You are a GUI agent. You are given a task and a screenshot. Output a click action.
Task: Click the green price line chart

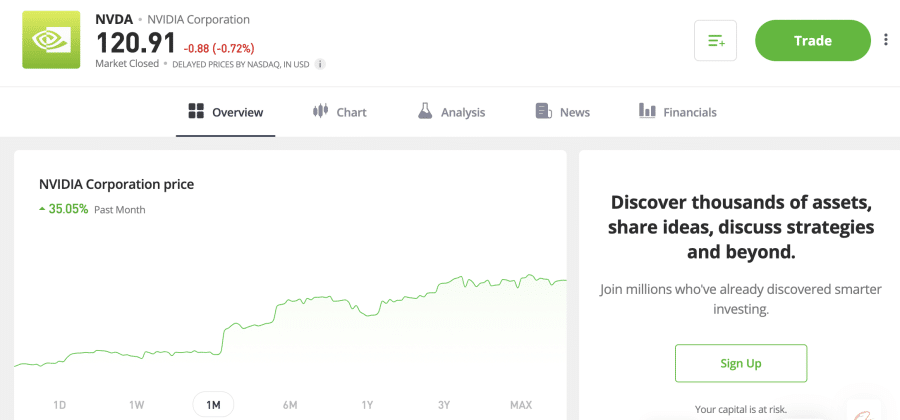(290, 321)
